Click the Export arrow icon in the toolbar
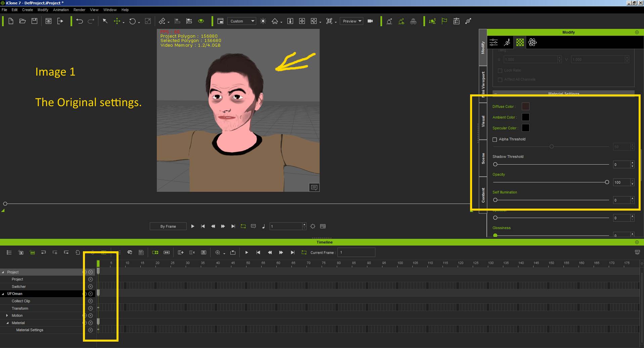Screen dimensions: 644x348 click(60, 21)
